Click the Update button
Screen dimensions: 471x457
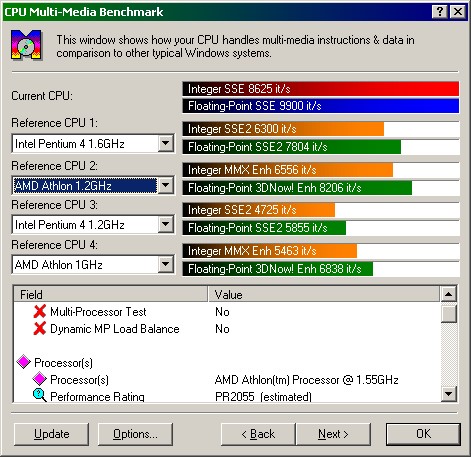click(52, 434)
